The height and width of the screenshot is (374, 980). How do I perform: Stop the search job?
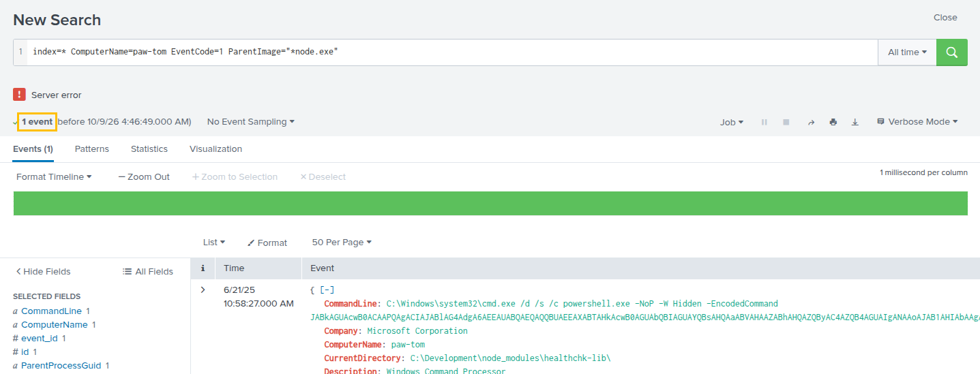pos(786,122)
